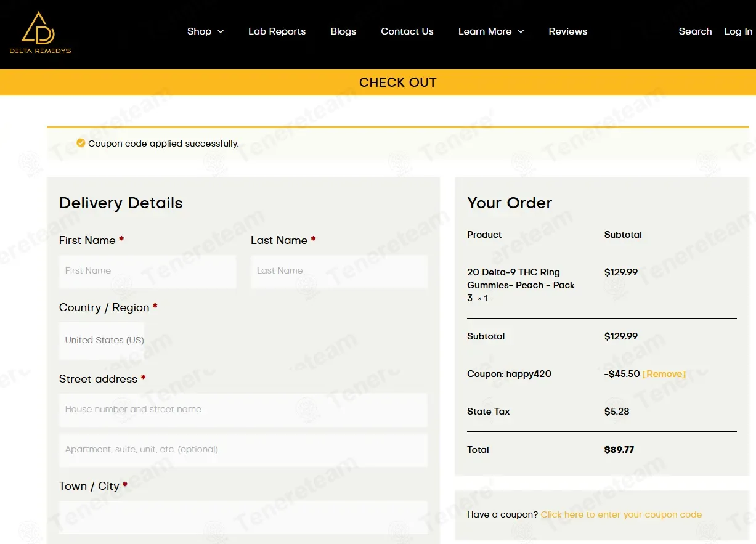Click the 20 Delta-9 THC Ring Gummies product name

coord(521,285)
